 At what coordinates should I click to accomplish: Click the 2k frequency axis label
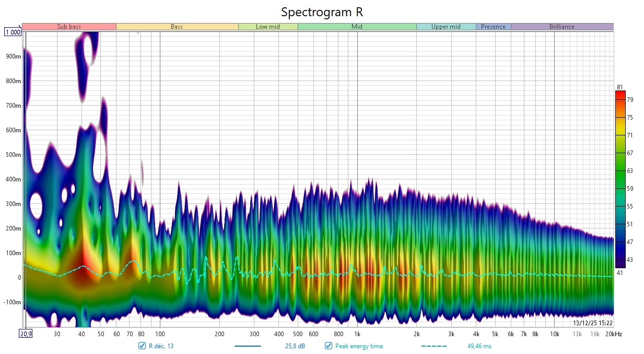[x=417, y=334]
